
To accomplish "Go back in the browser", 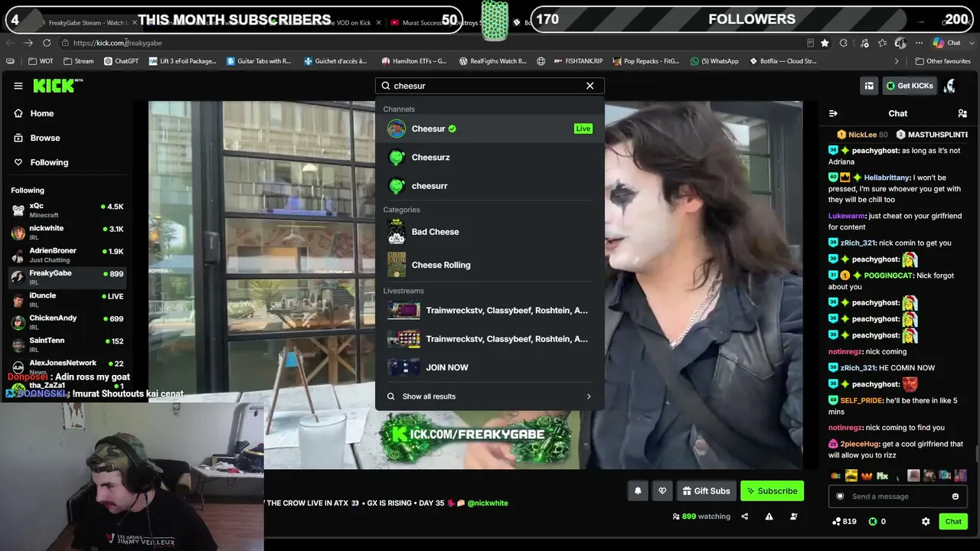I will click(x=10, y=43).
